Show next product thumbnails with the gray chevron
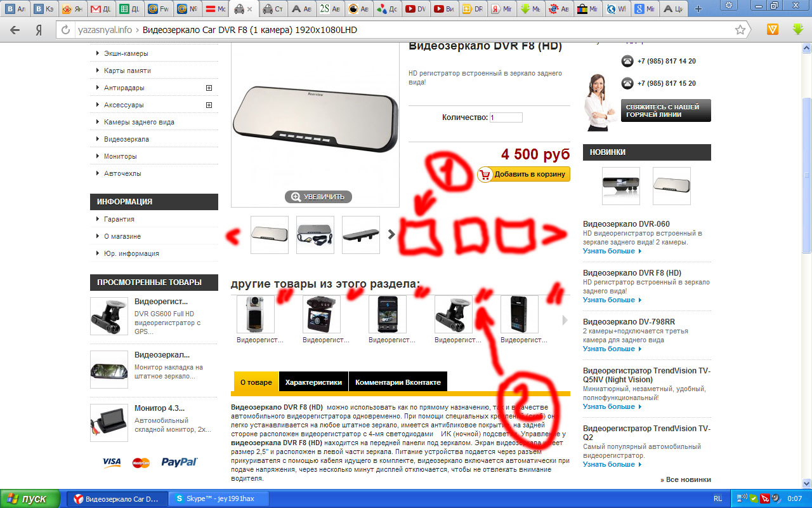812x508 pixels. (391, 234)
